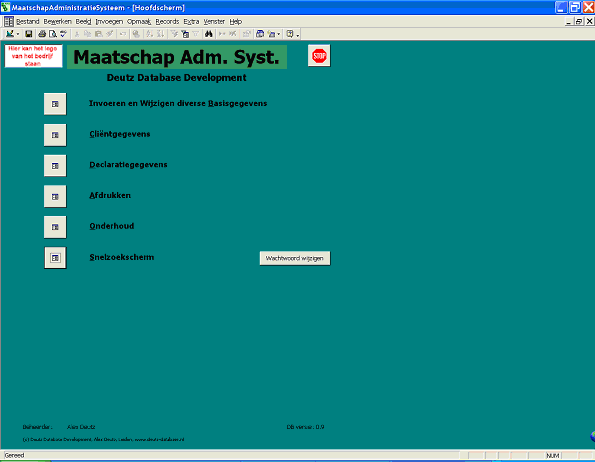Open the Invoegen menu
The height and width of the screenshot is (462, 595).
109,22
